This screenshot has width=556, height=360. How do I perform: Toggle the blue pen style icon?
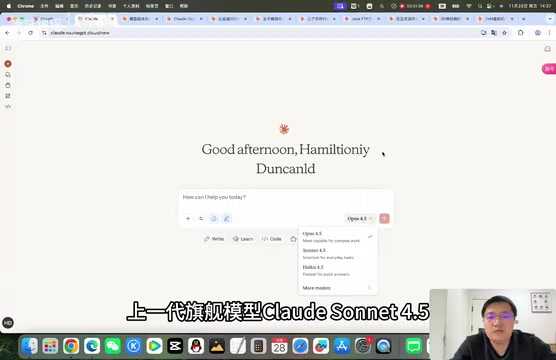tap(226, 218)
